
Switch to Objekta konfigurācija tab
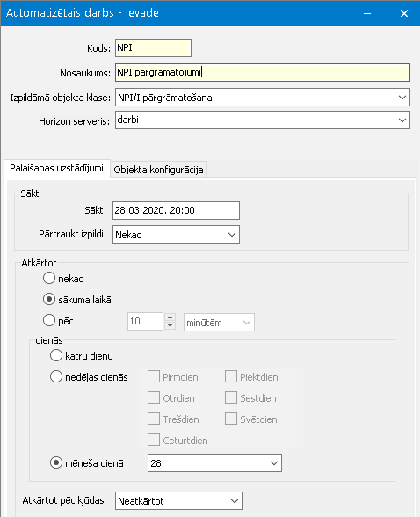[158, 170]
